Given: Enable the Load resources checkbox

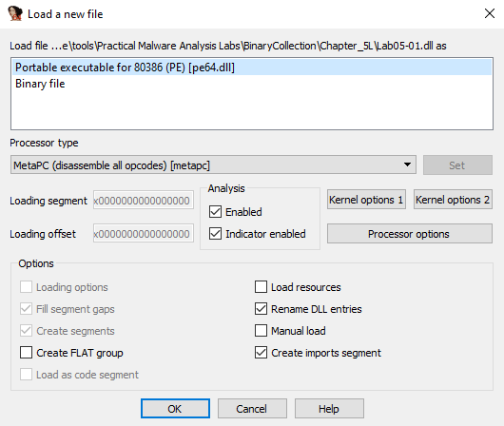Looking at the screenshot, I should 261,287.
